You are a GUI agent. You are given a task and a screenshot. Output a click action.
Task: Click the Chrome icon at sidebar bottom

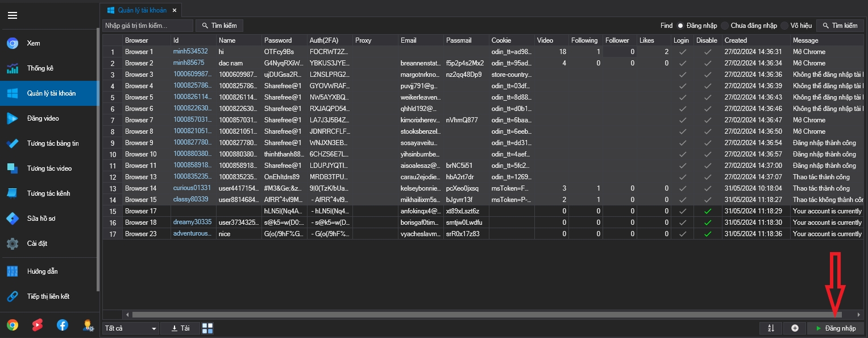(13, 325)
